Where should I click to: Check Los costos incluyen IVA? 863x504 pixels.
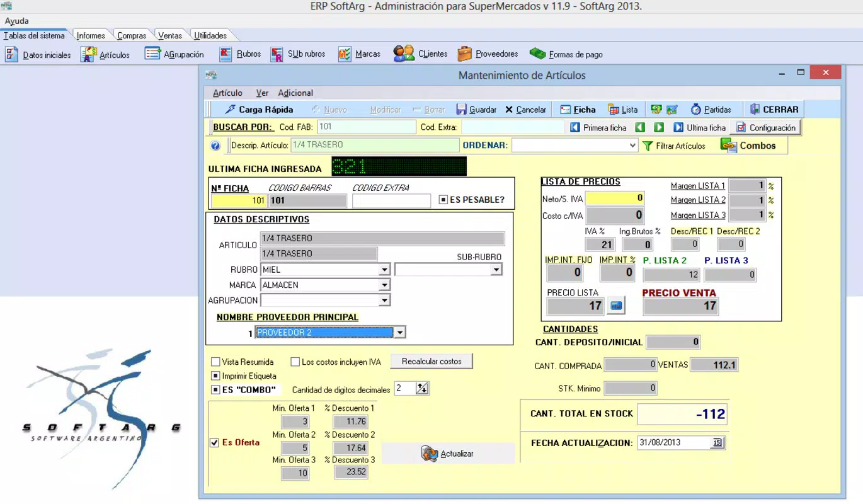(295, 362)
